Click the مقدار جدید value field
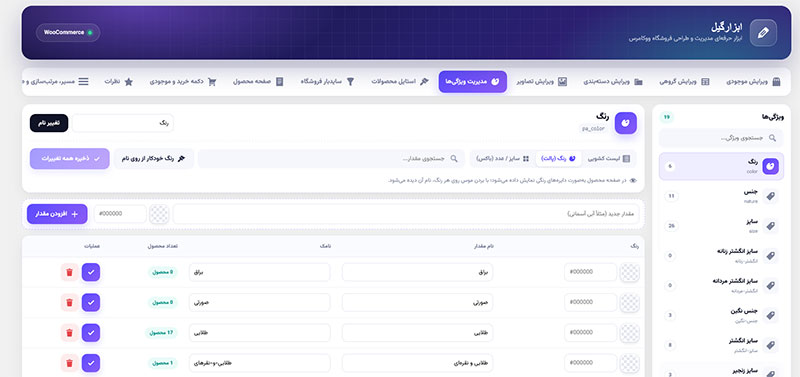 coord(406,214)
